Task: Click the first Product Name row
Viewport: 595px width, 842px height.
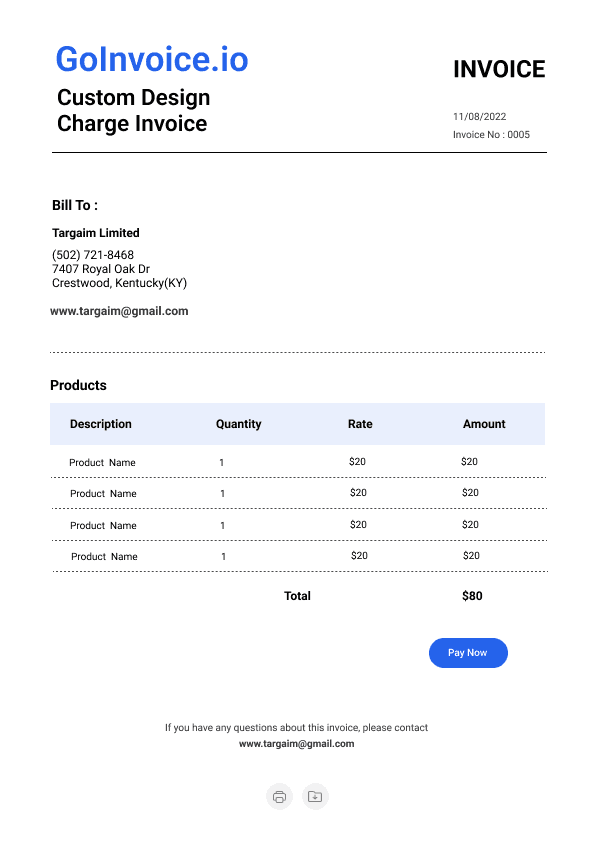Action: (298, 462)
